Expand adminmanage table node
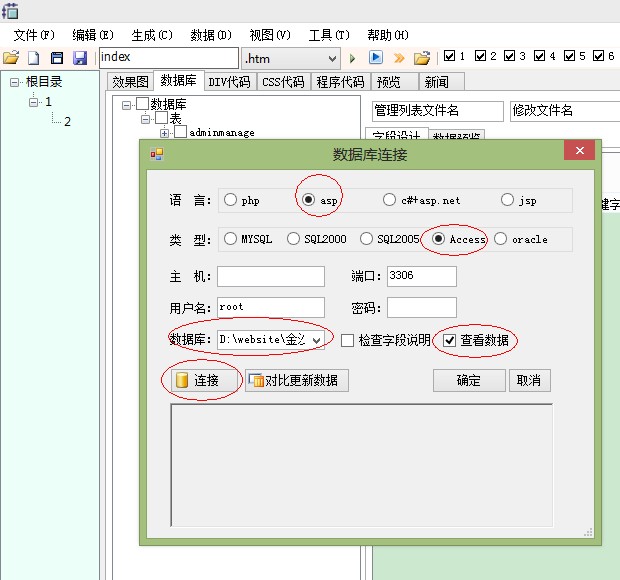The height and width of the screenshot is (580, 620). click(x=164, y=133)
